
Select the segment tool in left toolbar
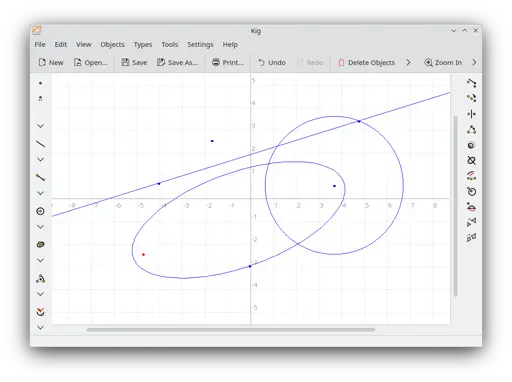[40, 177]
